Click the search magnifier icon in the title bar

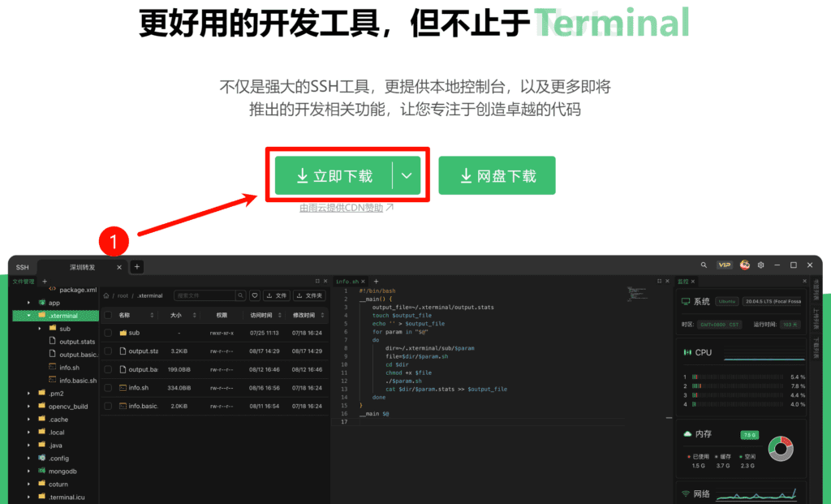(x=704, y=265)
